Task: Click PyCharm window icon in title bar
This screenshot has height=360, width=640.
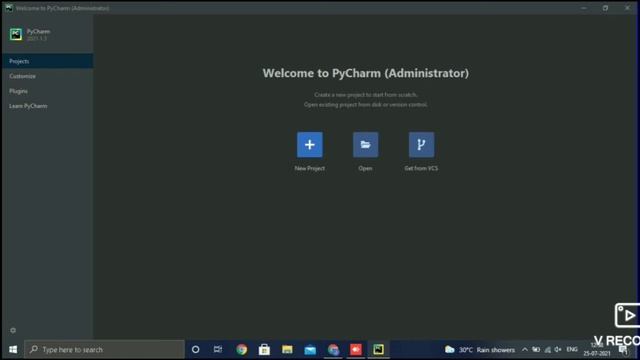Action: pos(9,8)
